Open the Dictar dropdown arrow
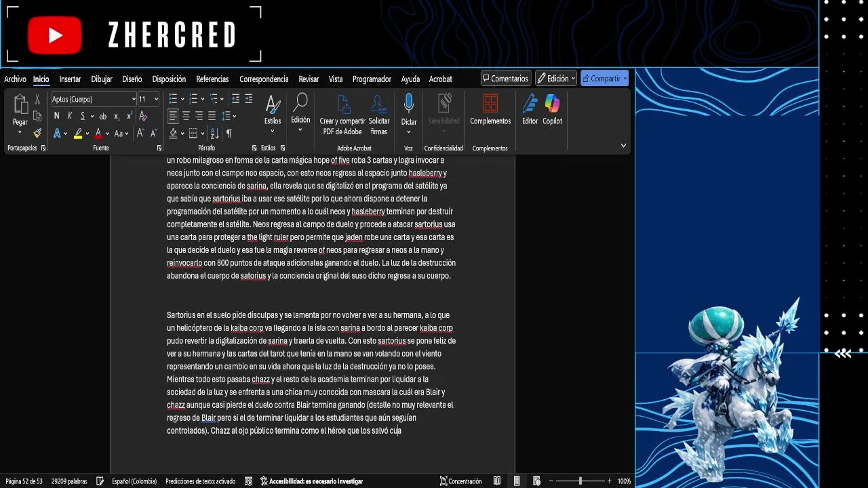The image size is (868, 488). coord(408,131)
